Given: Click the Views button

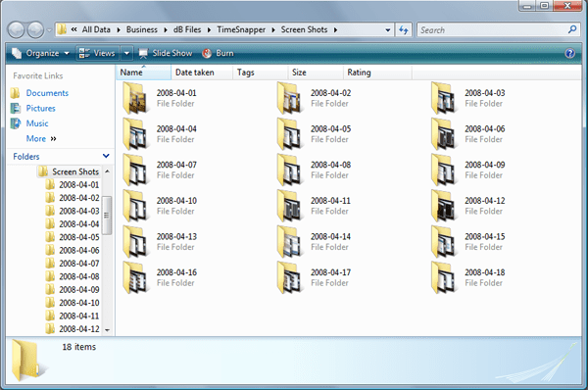Looking at the screenshot, I should [97, 53].
